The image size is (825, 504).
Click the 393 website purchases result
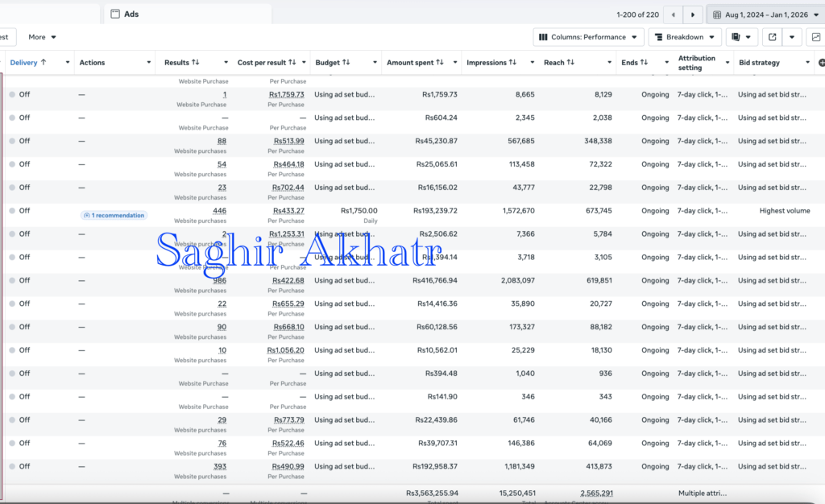[220, 467]
